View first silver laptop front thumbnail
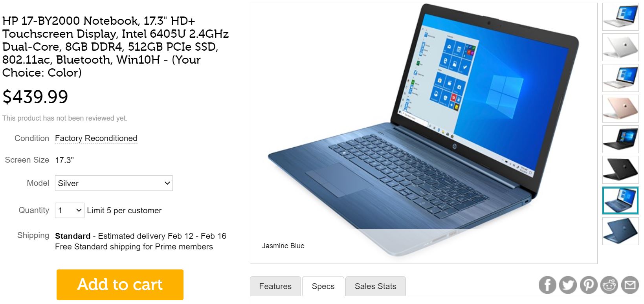The width and height of the screenshot is (644, 304). click(x=620, y=17)
